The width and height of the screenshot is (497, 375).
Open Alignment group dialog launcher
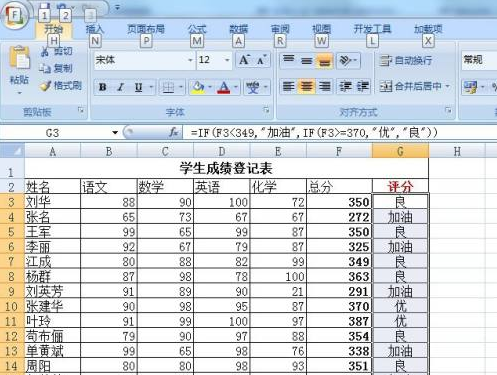pos(448,110)
